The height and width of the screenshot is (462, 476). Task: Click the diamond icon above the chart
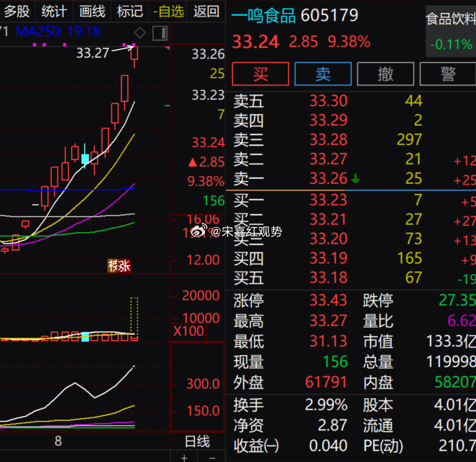click(140, 32)
